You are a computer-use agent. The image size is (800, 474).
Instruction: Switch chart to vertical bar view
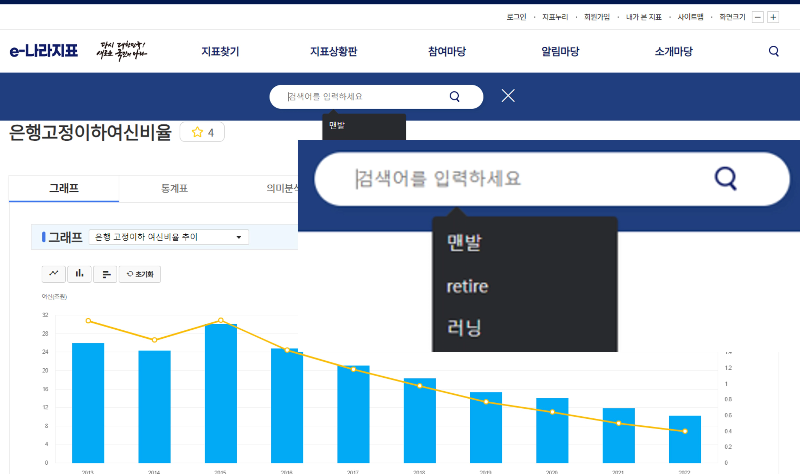(x=79, y=273)
